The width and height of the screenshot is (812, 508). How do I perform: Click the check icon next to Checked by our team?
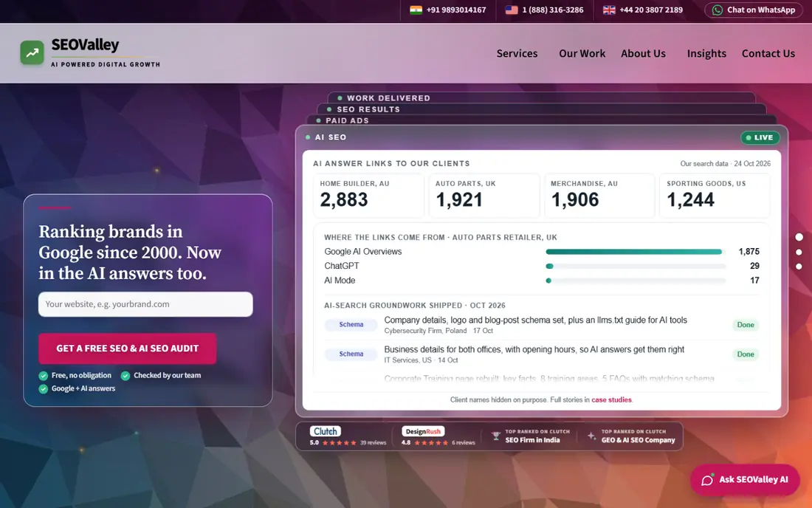(125, 375)
